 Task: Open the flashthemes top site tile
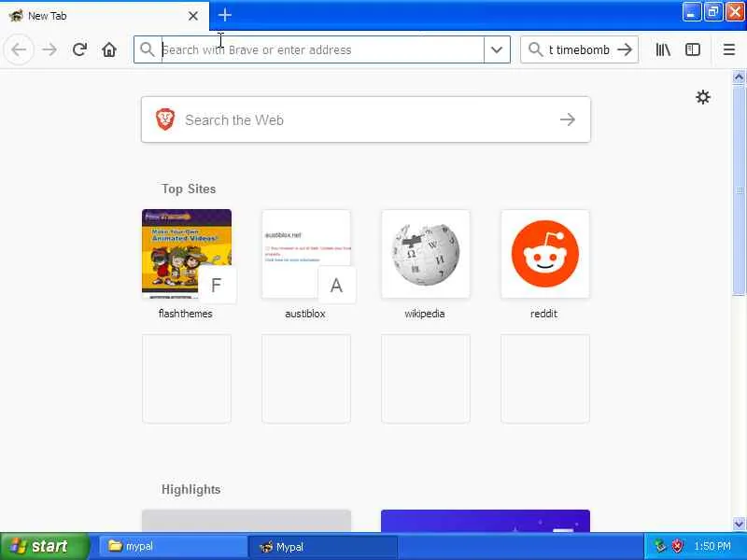click(x=187, y=254)
